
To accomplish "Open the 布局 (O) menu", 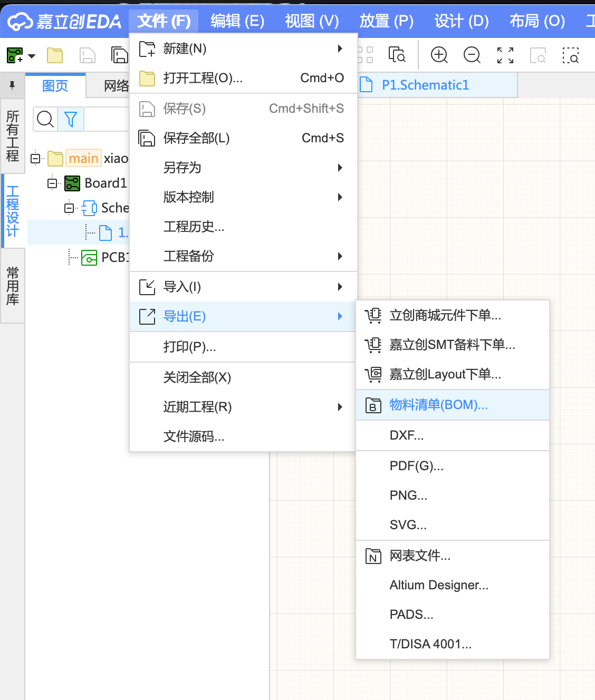I will pos(537,21).
